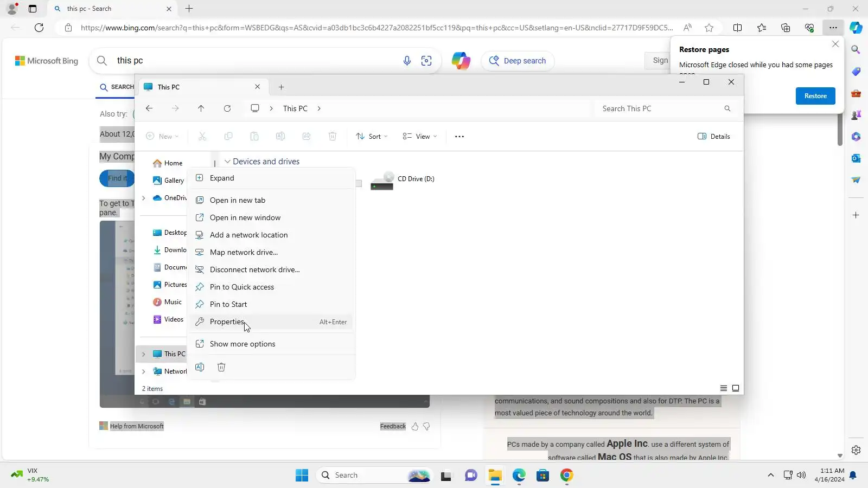The width and height of the screenshot is (868, 488).
Task: Open Edge split screen icon
Action: click(x=738, y=28)
